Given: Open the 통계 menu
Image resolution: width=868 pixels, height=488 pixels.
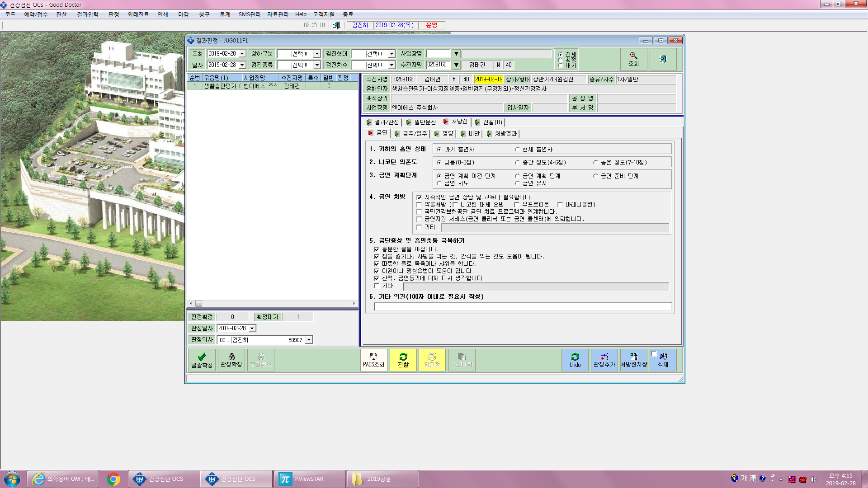Looking at the screenshot, I should pos(225,14).
